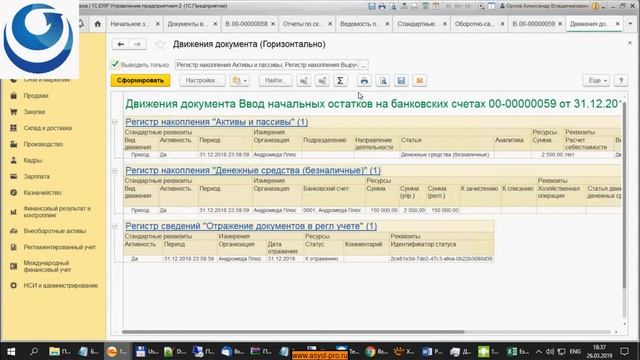Select the 0001, Андромеда Плюс bank account cell
The image size is (640, 360).
point(332,210)
